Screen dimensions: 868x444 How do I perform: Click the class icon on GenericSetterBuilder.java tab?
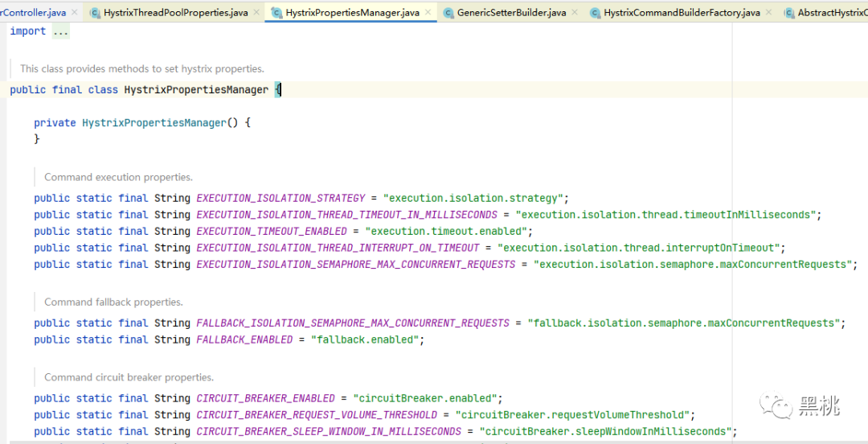448,13
